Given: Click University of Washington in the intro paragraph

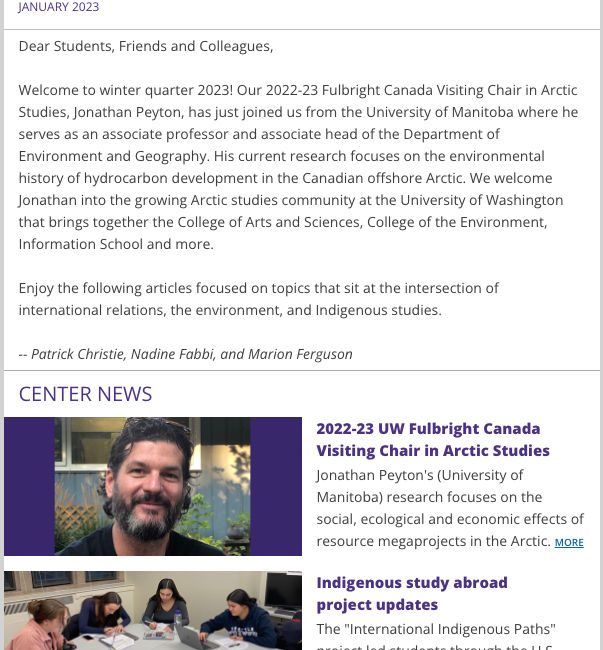Looking at the screenshot, I should 482,200.
